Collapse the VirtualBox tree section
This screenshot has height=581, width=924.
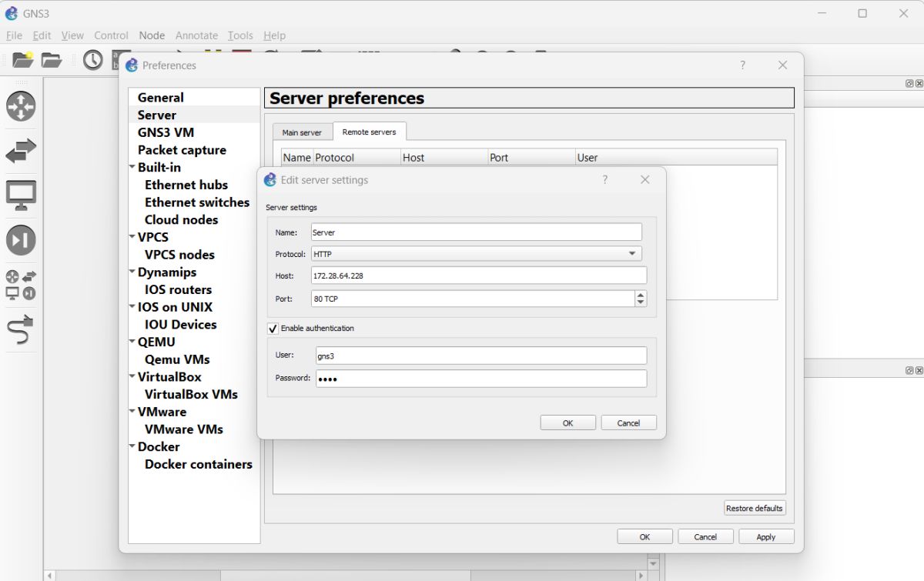tap(132, 376)
